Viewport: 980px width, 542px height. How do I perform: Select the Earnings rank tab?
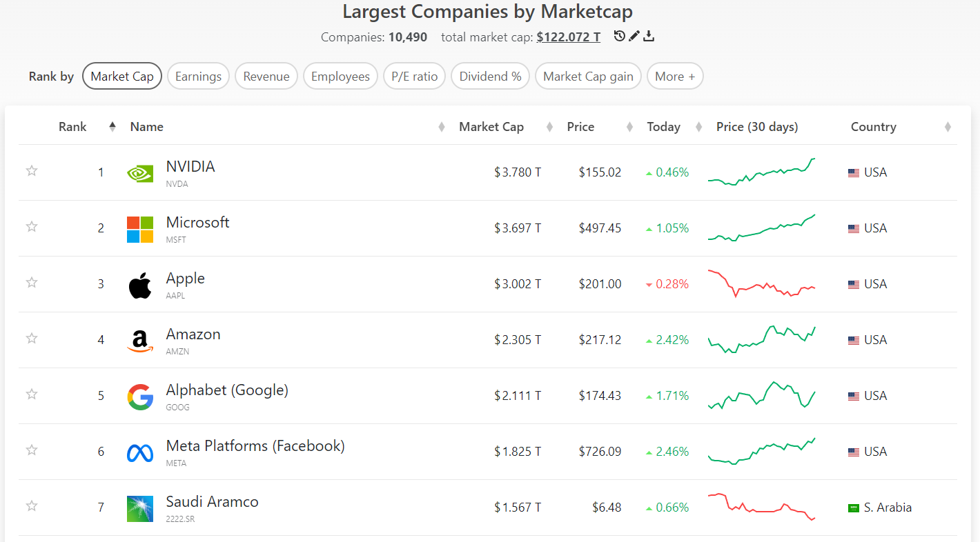[x=198, y=77]
